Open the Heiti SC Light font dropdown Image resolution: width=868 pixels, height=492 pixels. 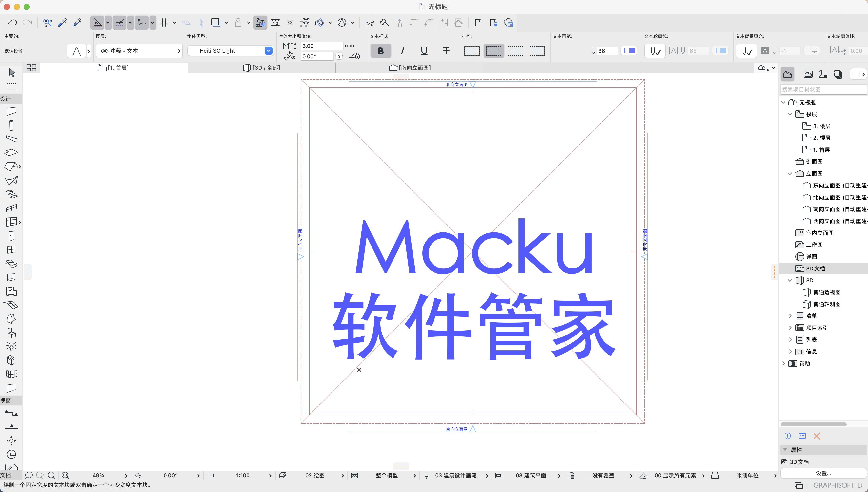pos(230,51)
